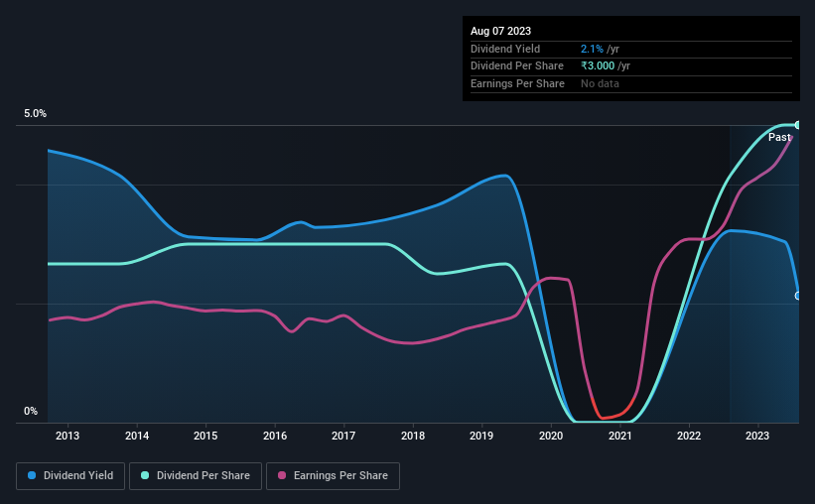The image size is (815, 504).
Task: Click the 2.1% Dividend Yield tooltip value
Action: click(592, 49)
